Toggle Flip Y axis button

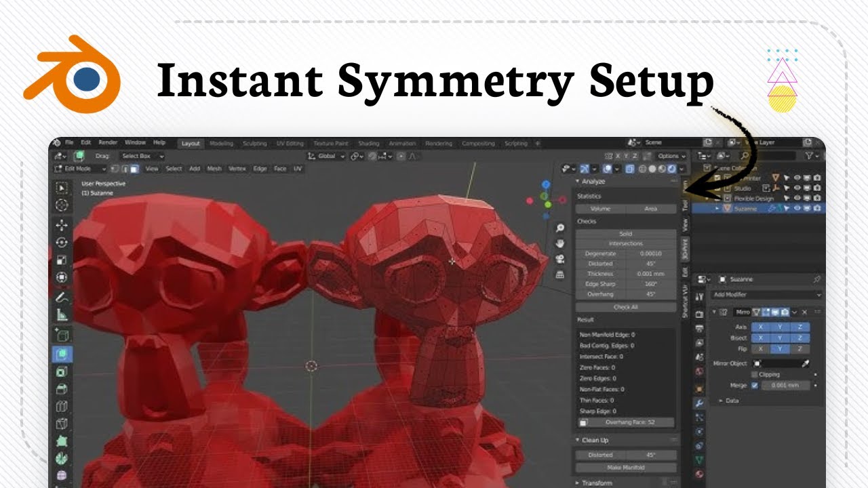click(781, 349)
